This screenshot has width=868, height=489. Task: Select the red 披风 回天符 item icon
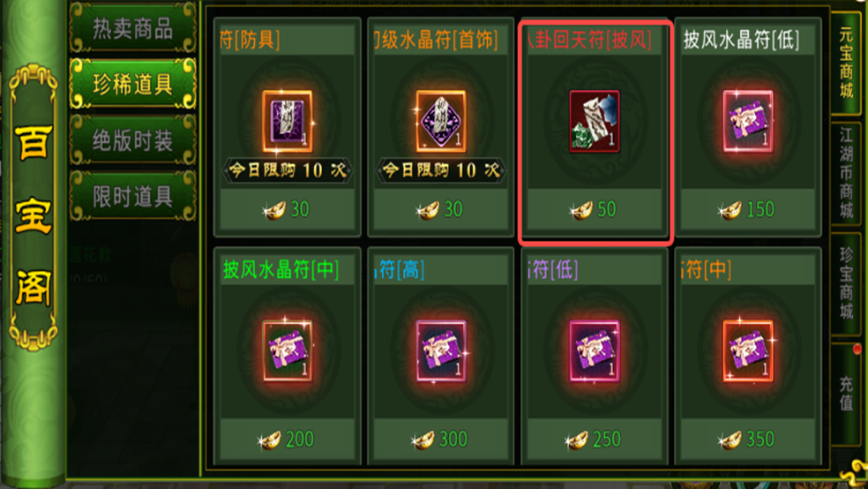pyautogui.click(x=595, y=121)
